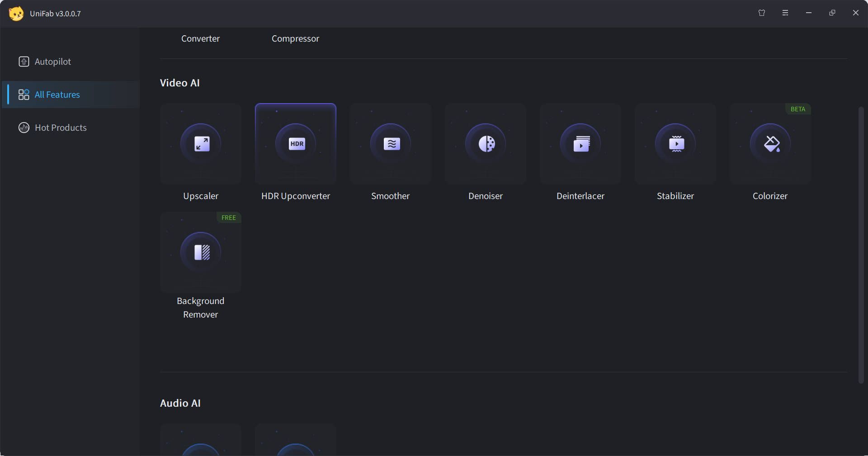Click the Stabilizer text label
The image size is (868, 456).
tap(675, 196)
